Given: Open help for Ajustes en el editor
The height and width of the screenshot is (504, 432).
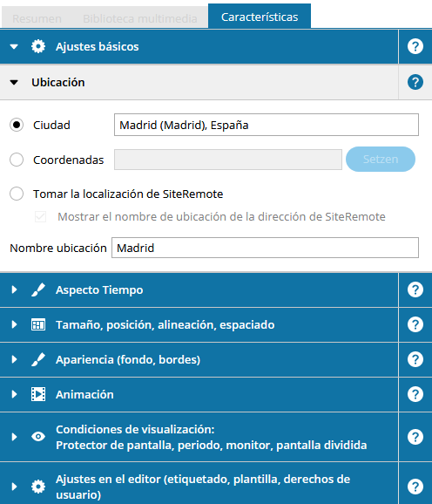Looking at the screenshot, I should point(415,487).
